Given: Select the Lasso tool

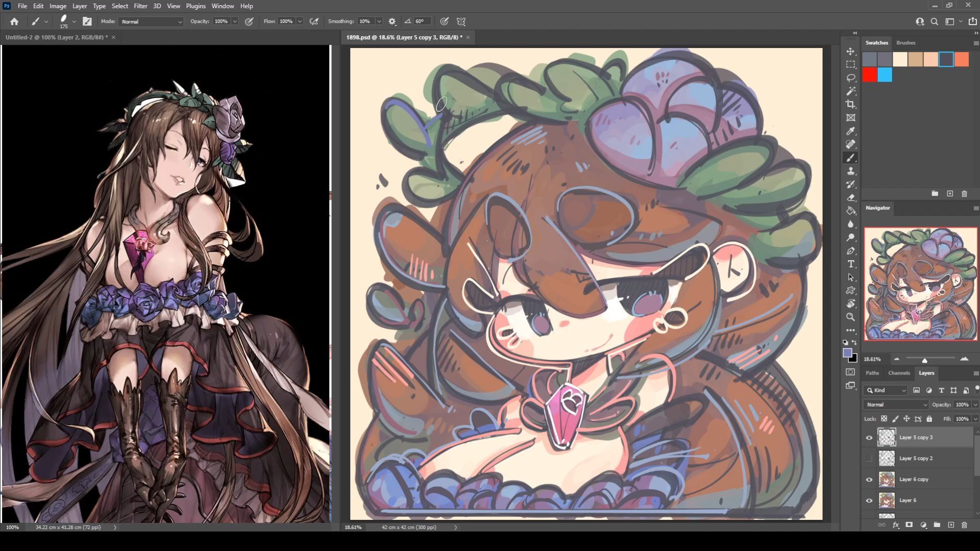Looking at the screenshot, I should point(850,78).
